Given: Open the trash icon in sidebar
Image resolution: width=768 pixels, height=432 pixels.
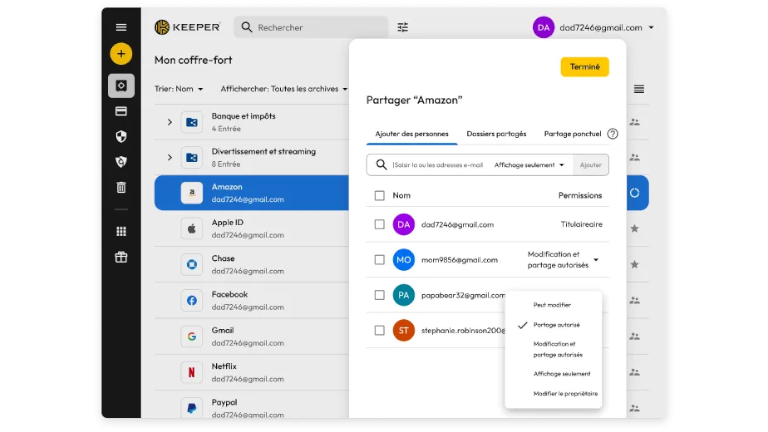Looking at the screenshot, I should (121, 187).
